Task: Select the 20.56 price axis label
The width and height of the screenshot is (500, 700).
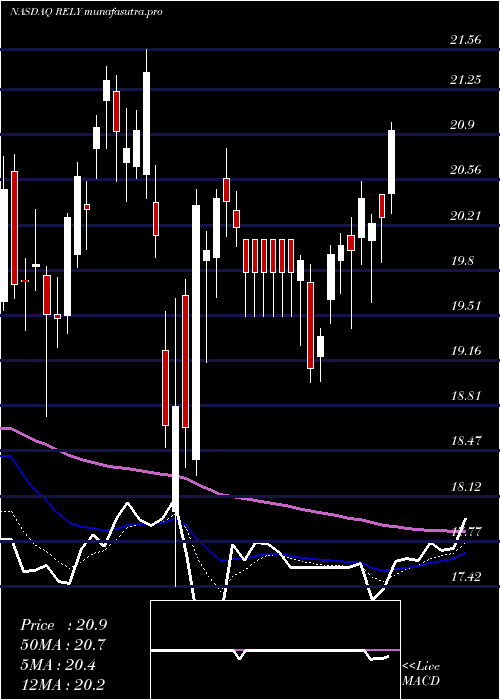Action: [466, 170]
